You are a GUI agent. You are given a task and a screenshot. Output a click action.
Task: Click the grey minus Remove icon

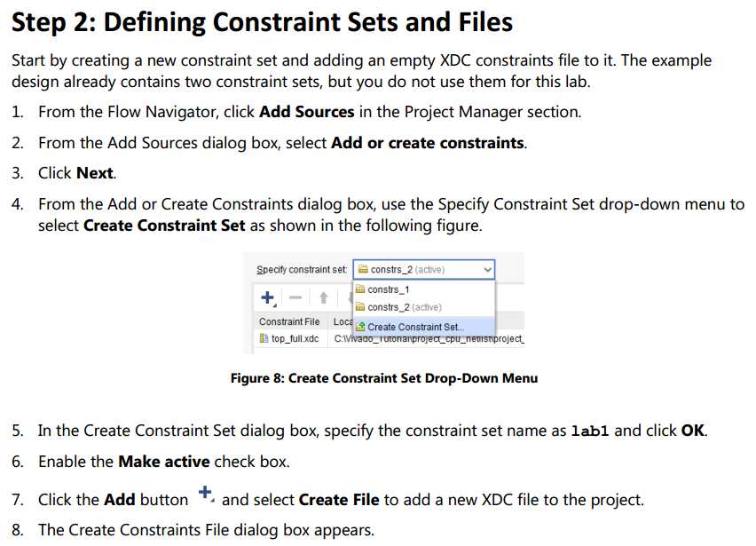click(295, 297)
